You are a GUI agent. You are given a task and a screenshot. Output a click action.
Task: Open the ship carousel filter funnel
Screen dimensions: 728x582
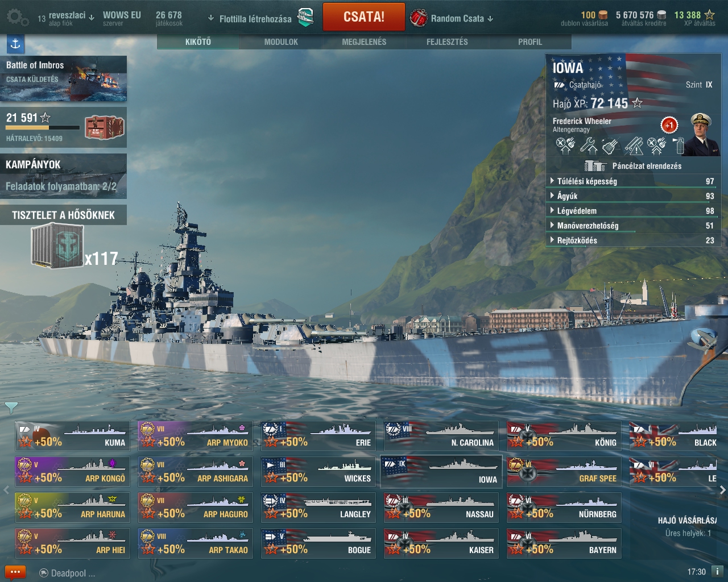tap(11, 408)
